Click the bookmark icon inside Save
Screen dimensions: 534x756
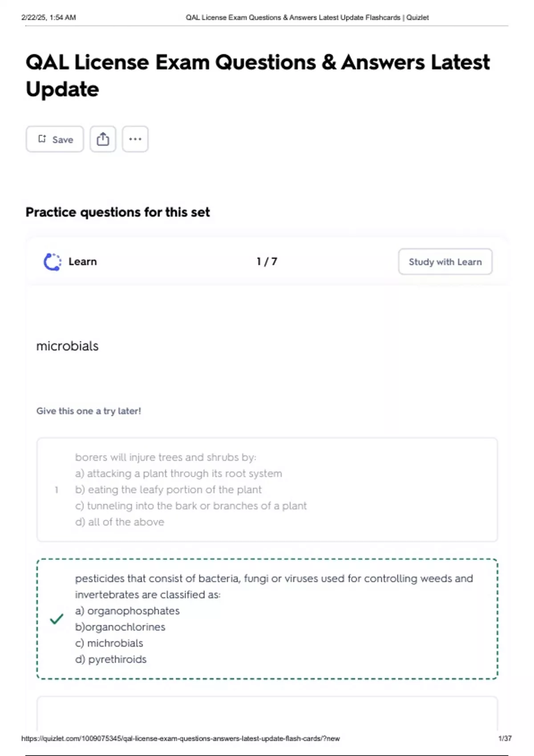click(x=42, y=139)
